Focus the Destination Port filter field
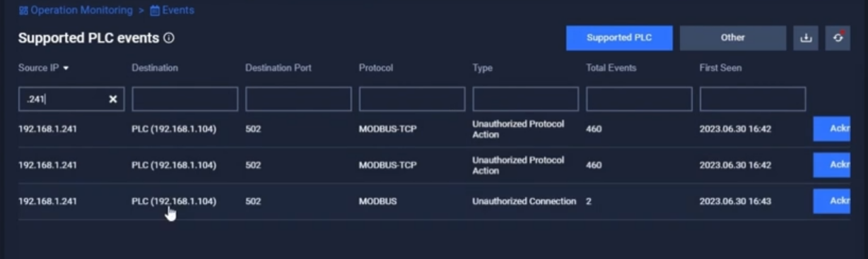 click(298, 100)
